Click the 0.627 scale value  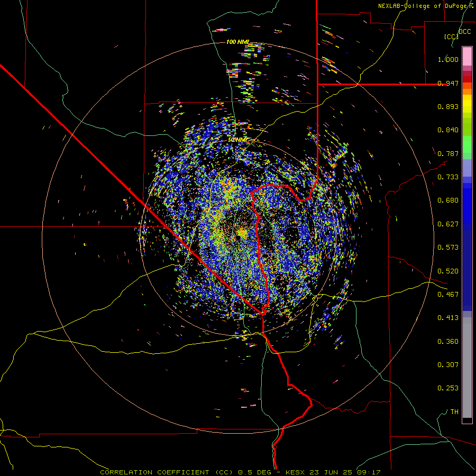pos(448,224)
